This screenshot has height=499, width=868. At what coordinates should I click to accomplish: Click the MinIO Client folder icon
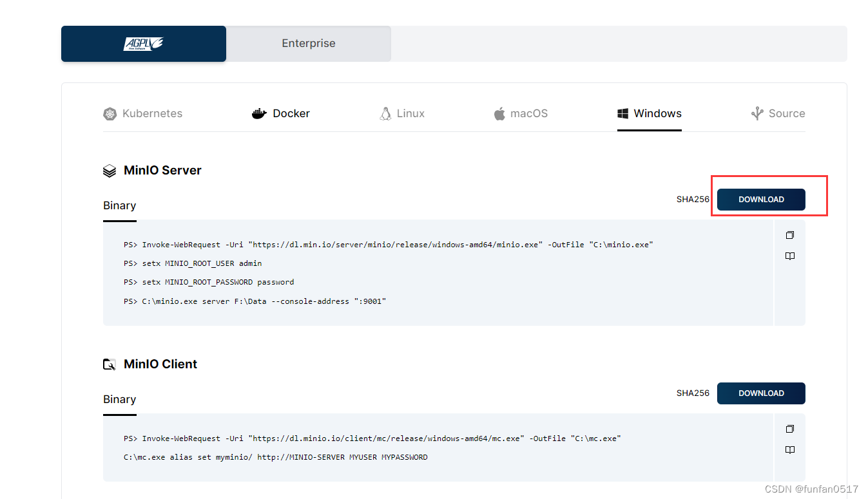[x=110, y=364]
